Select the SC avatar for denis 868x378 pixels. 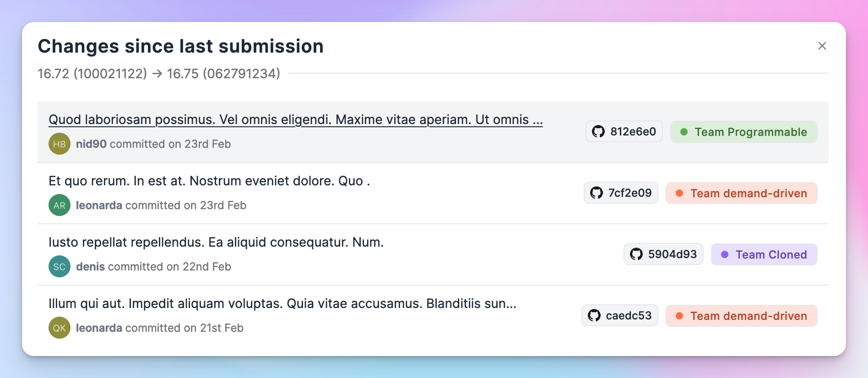tap(60, 266)
